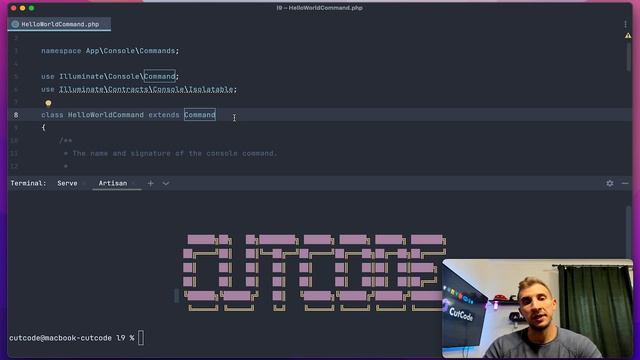
Task: Click HelloWorldCommand class name in code
Action: point(106,115)
